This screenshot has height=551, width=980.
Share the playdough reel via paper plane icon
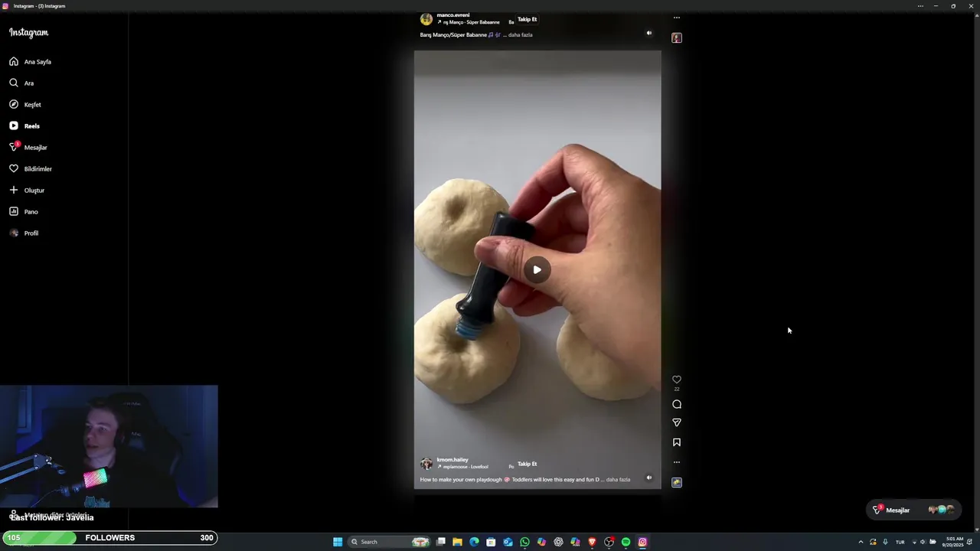pyautogui.click(x=677, y=422)
